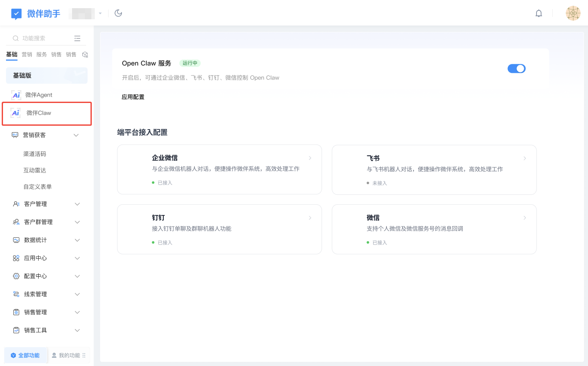Screen dimensions: 588x366
Task: Open 企业微信 card via its arrow
Action: [x=310, y=158]
